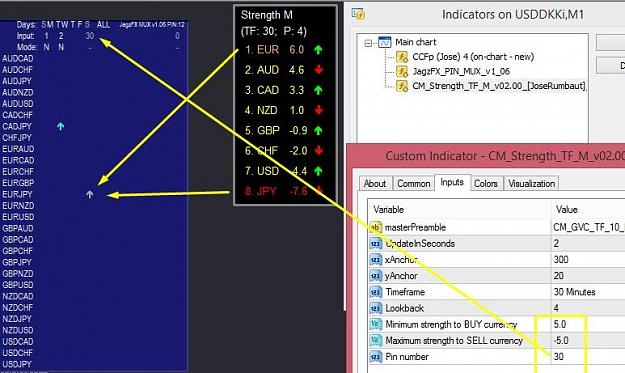Click the Timeframe row type icon
625x373 pixels.
(x=375, y=292)
